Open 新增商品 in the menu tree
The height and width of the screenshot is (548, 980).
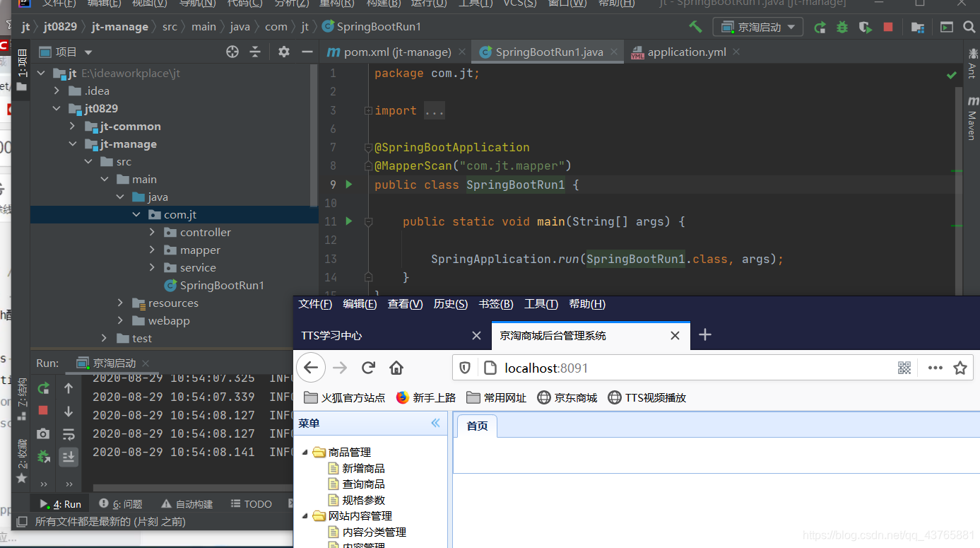(x=357, y=468)
